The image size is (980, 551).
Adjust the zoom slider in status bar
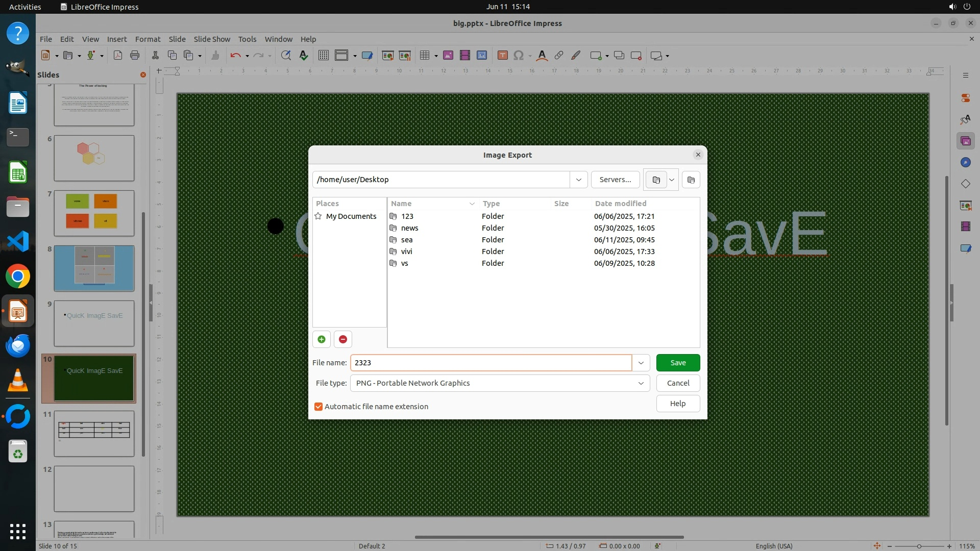tap(919, 546)
